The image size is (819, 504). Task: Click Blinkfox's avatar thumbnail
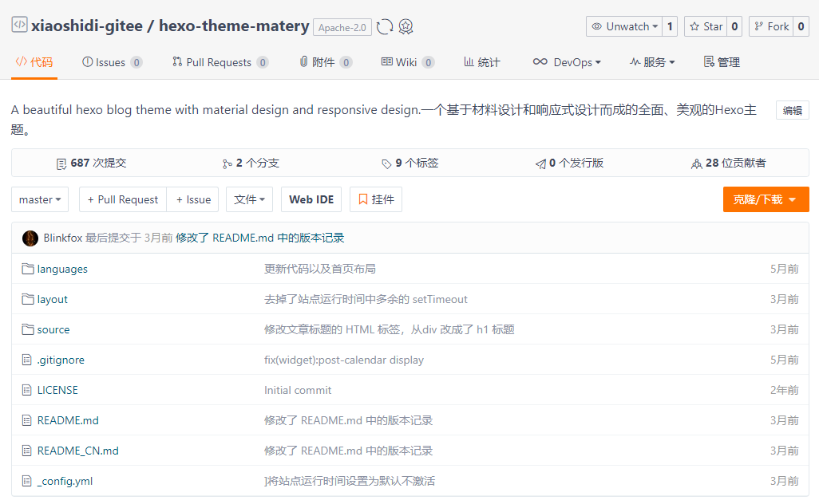pos(30,238)
